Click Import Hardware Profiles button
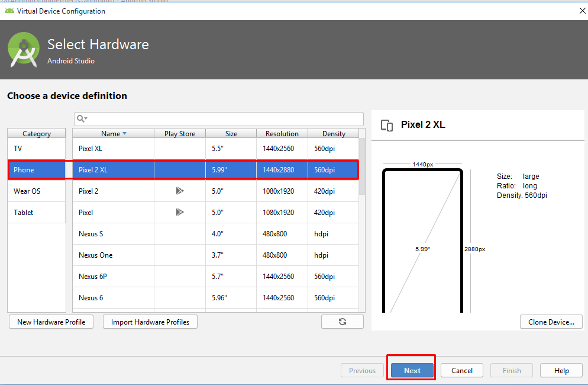This screenshot has height=385, width=588. point(150,322)
